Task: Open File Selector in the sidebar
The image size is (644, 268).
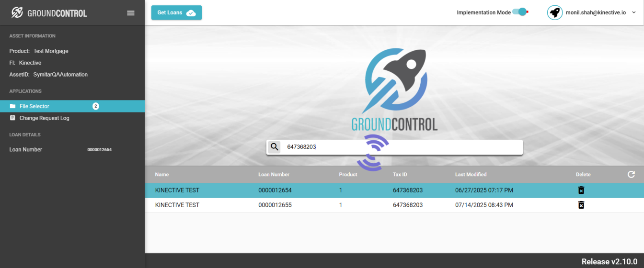Action: (72, 106)
